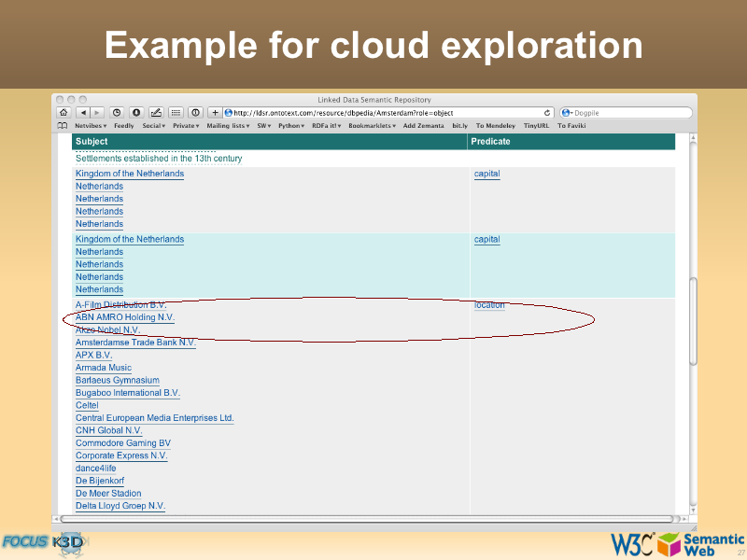Click the Top Sites grid icon
747x560 pixels.
(176, 113)
